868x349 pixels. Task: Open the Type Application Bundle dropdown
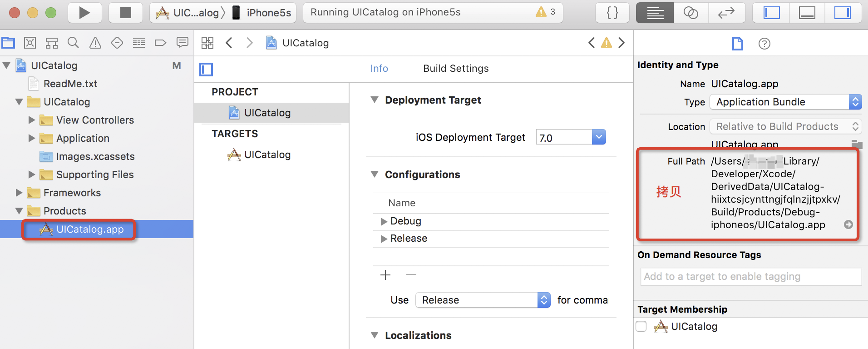point(855,102)
